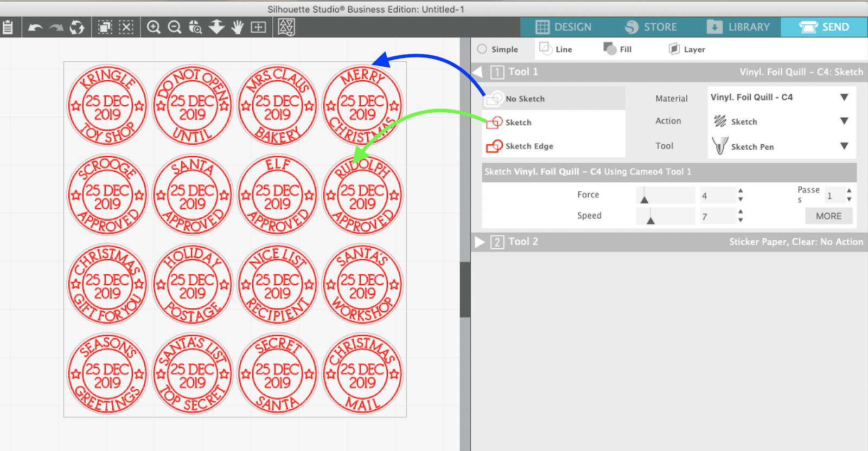Select the Pan hand tool
The image size is (868, 451).
[237, 27]
